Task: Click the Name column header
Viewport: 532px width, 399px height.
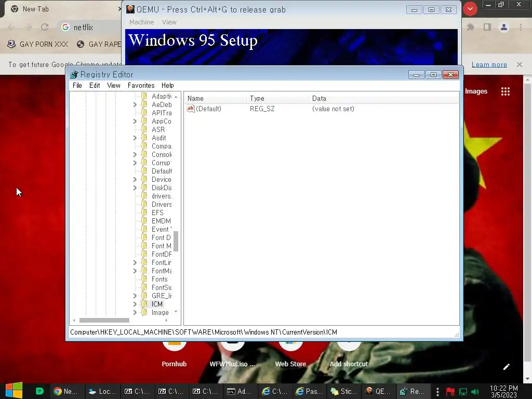Action: coord(216,98)
